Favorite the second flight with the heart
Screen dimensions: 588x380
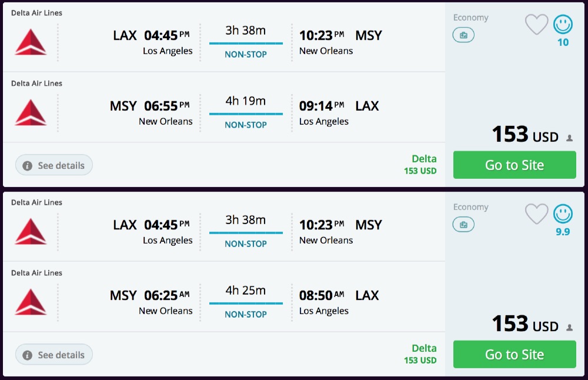536,214
